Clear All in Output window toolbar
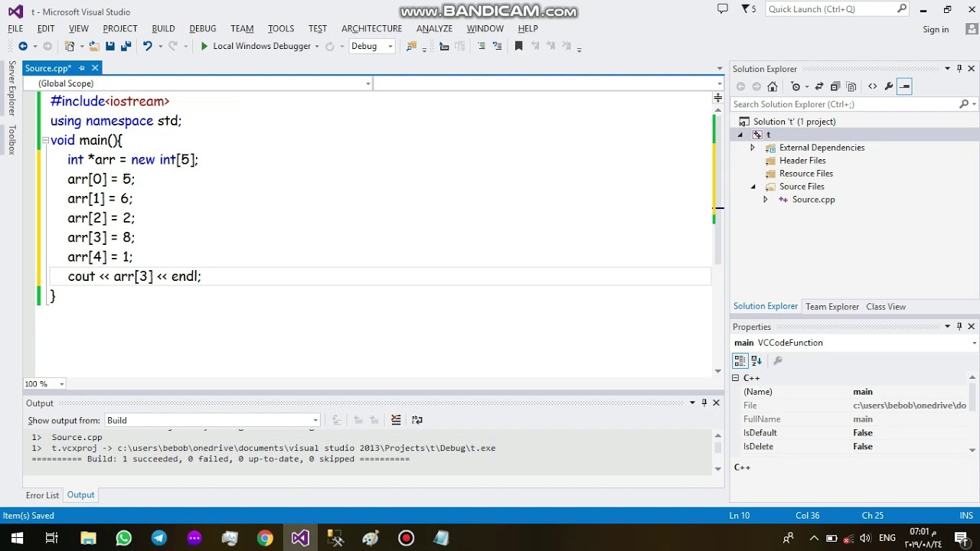980x551 pixels. pos(396,419)
